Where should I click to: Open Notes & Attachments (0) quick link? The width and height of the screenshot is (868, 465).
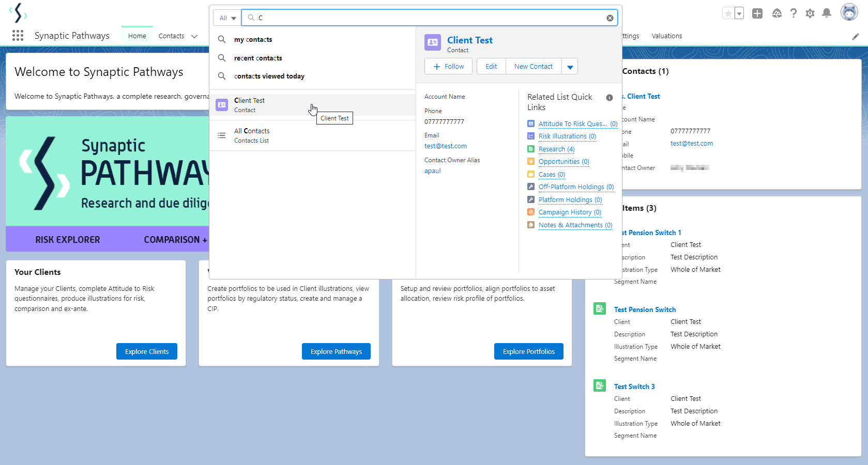click(575, 225)
